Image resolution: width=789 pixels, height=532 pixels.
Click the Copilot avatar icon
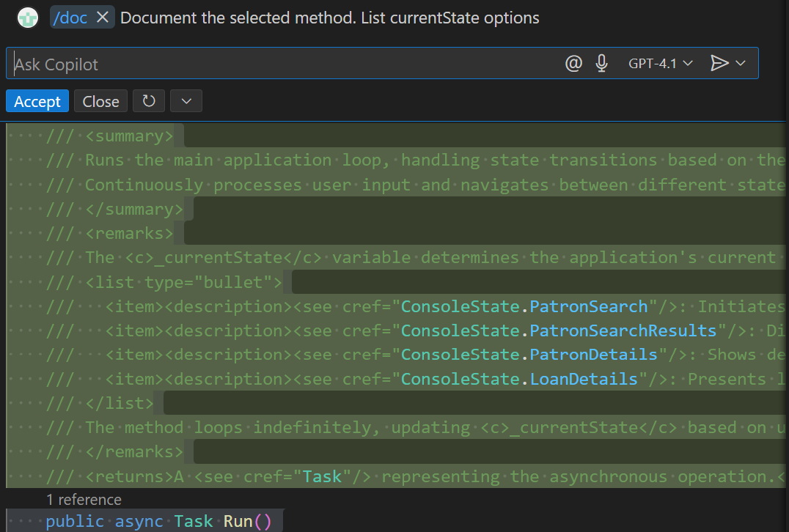coord(26,18)
